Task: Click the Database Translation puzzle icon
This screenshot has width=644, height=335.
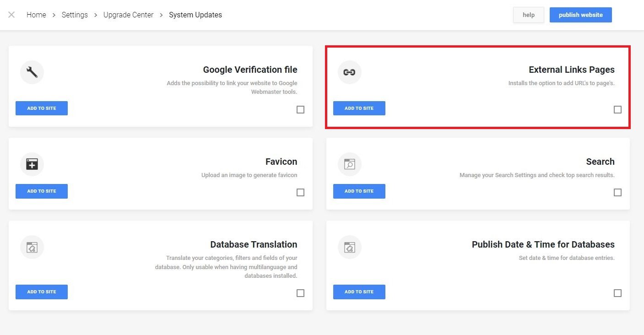Action: tap(32, 248)
